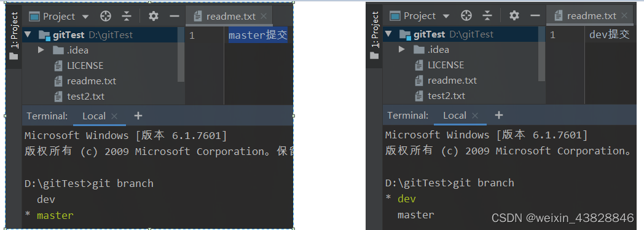Click Terminal label in right window
Screen dimensions: 644x230
point(408,116)
